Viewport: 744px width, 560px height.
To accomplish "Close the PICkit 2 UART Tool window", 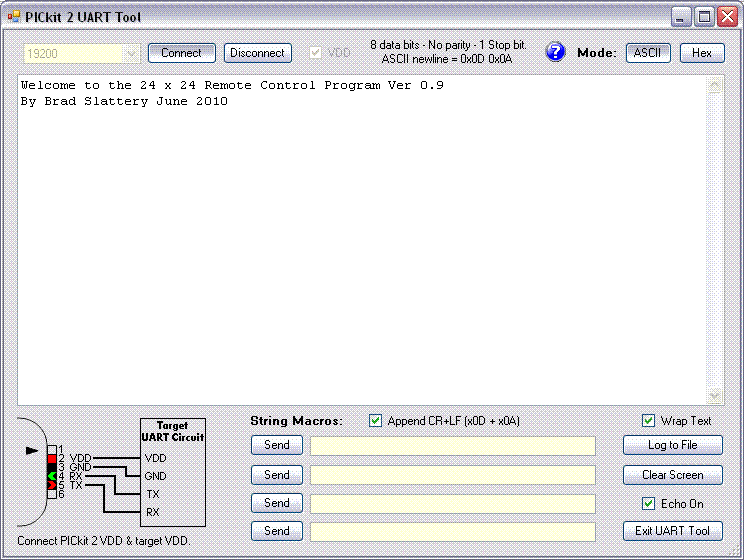I will 727,17.
